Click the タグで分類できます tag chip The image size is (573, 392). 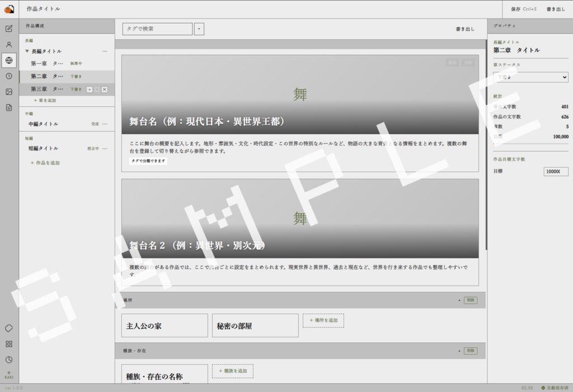[x=148, y=160]
